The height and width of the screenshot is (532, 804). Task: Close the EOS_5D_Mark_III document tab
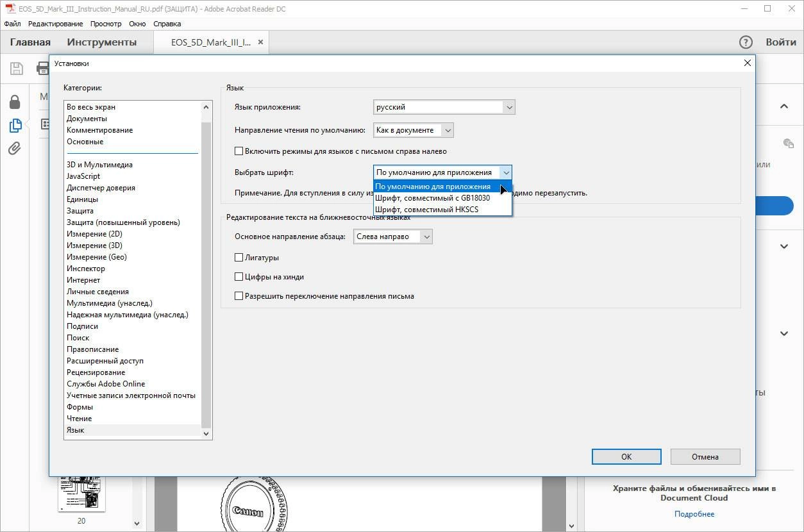(260, 42)
